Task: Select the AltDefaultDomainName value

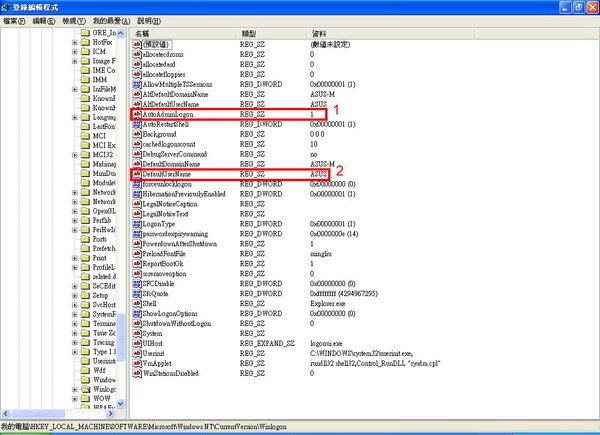Action: tap(175, 94)
